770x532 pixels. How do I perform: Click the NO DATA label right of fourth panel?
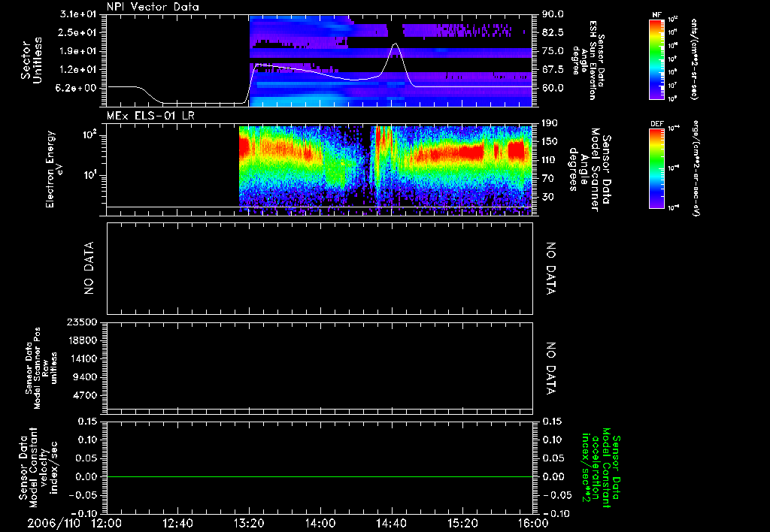[551, 368]
